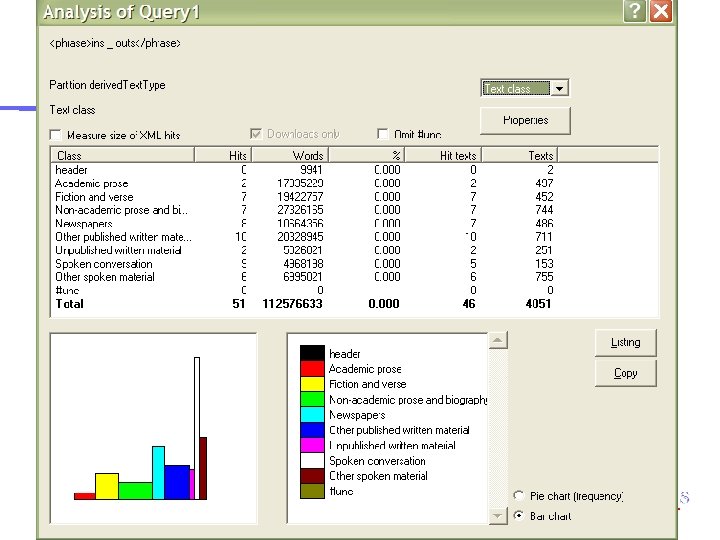
Task: Toggle the Omit #unc checkbox
Action: click(x=382, y=134)
